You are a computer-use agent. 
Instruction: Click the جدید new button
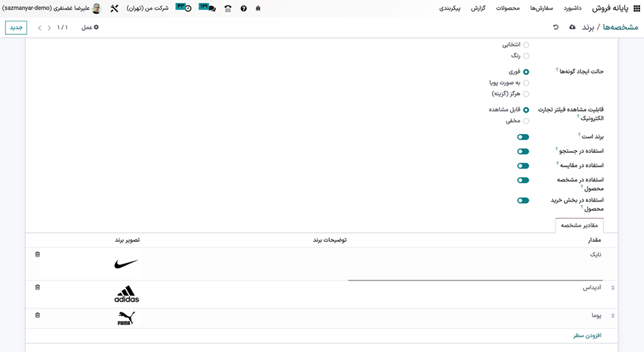pyautogui.click(x=16, y=28)
